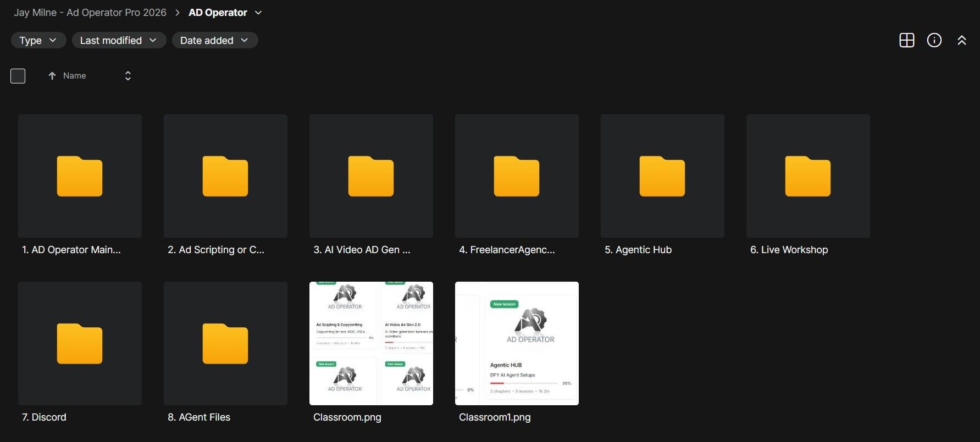Open the '1. AD Operator Main...' folder icon
The width and height of the screenshot is (980, 442).
click(80, 176)
